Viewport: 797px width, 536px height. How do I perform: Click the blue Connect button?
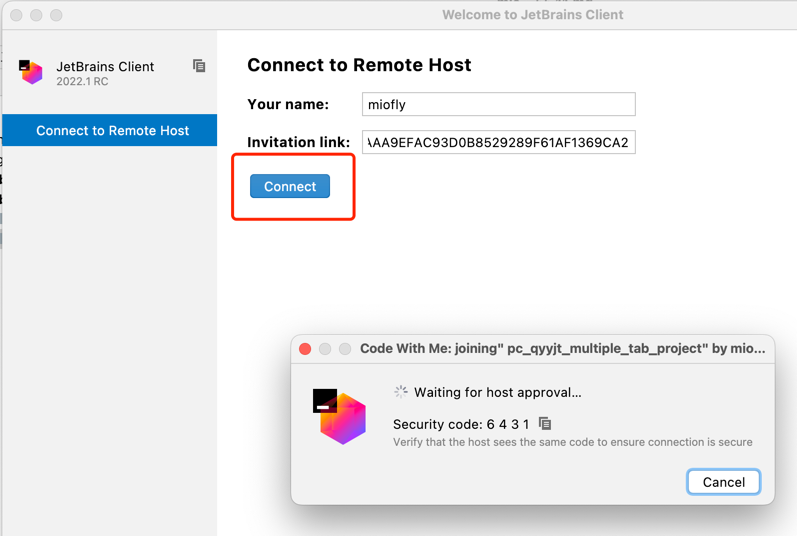click(290, 186)
